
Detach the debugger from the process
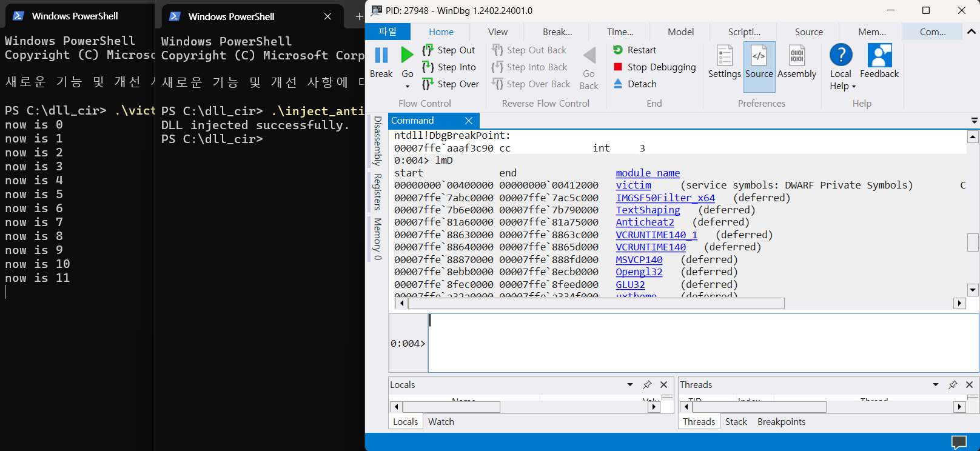pos(635,84)
